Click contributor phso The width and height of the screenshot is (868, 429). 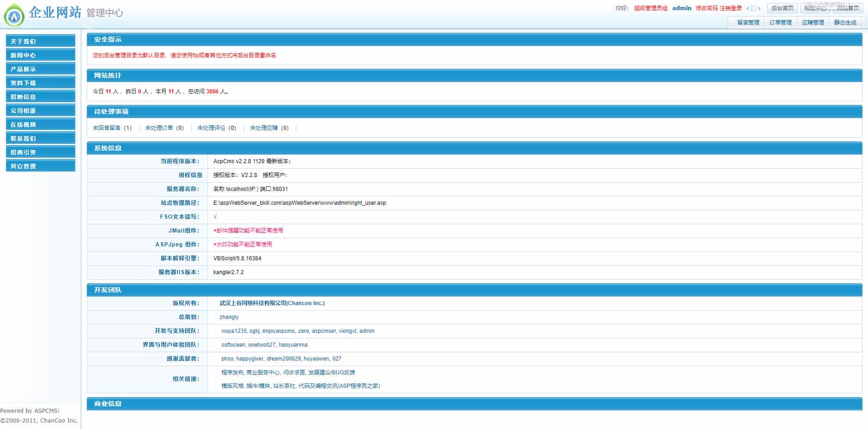click(x=227, y=359)
